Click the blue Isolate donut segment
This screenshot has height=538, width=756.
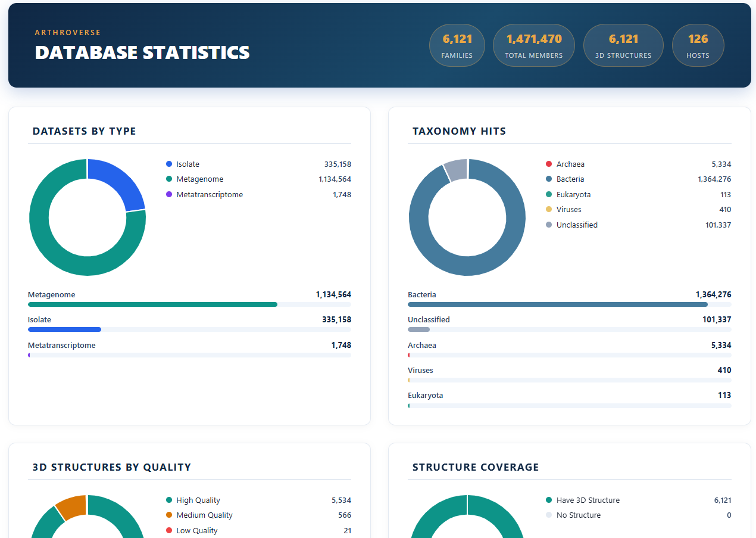point(121,180)
